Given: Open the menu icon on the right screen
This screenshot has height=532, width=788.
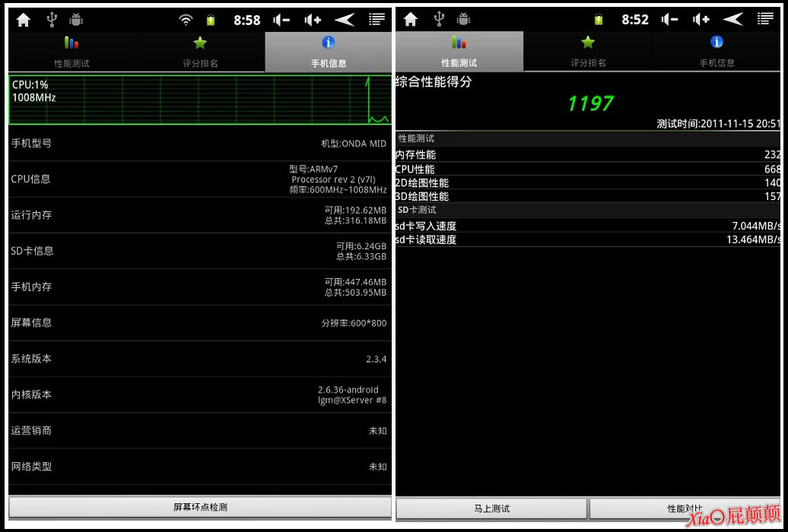Looking at the screenshot, I should point(764,20).
